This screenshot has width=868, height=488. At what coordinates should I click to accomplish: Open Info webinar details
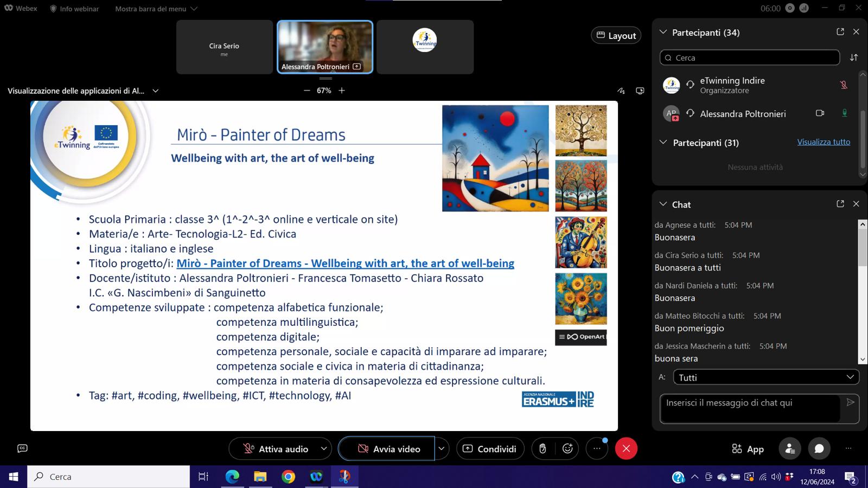pyautogui.click(x=74, y=9)
